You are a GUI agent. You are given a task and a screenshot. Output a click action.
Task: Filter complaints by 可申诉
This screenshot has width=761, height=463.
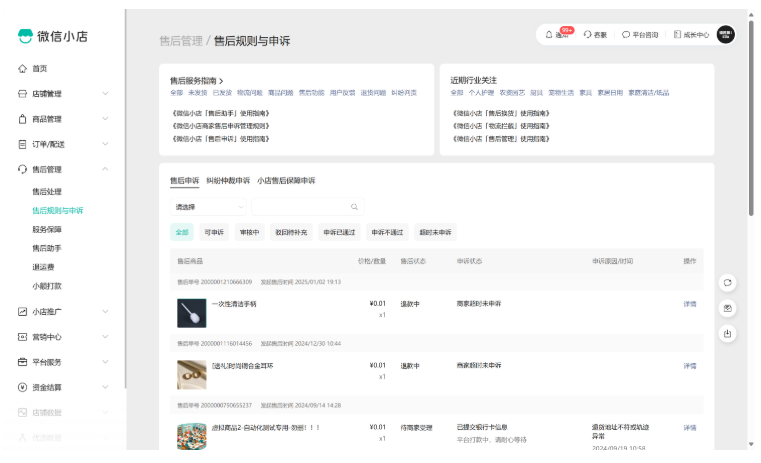(214, 232)
